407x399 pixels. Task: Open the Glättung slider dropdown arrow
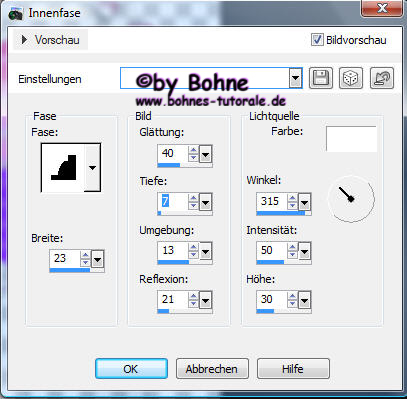pos(206,154)
